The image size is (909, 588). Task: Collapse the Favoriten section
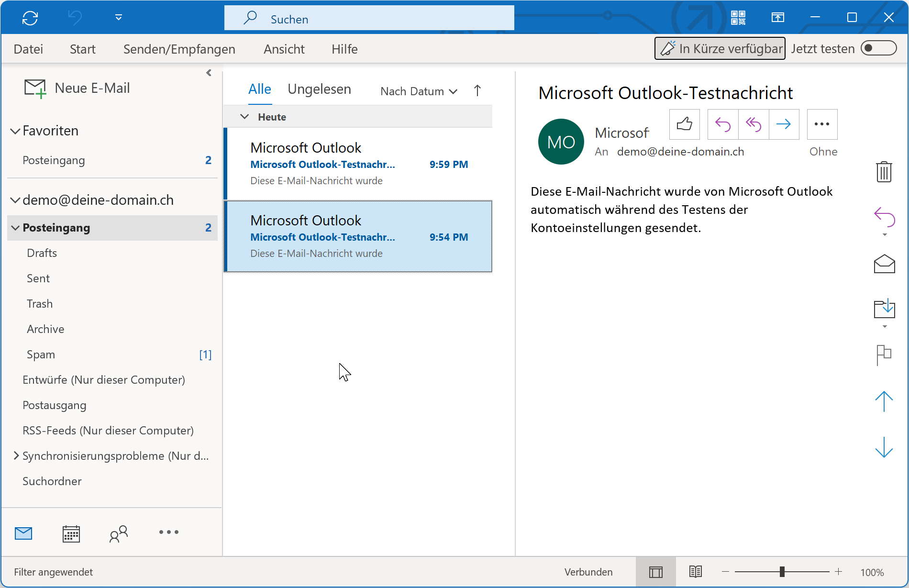(x=15, y=131)
